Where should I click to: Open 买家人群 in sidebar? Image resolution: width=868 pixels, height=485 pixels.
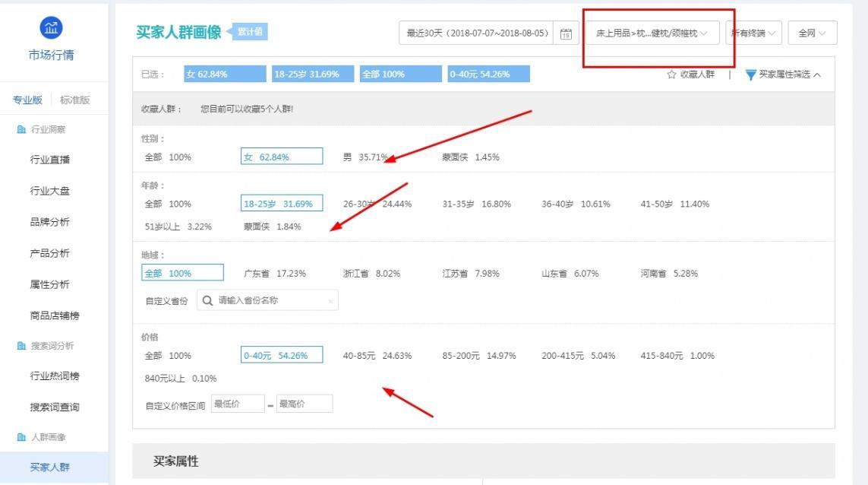[50, 468]
